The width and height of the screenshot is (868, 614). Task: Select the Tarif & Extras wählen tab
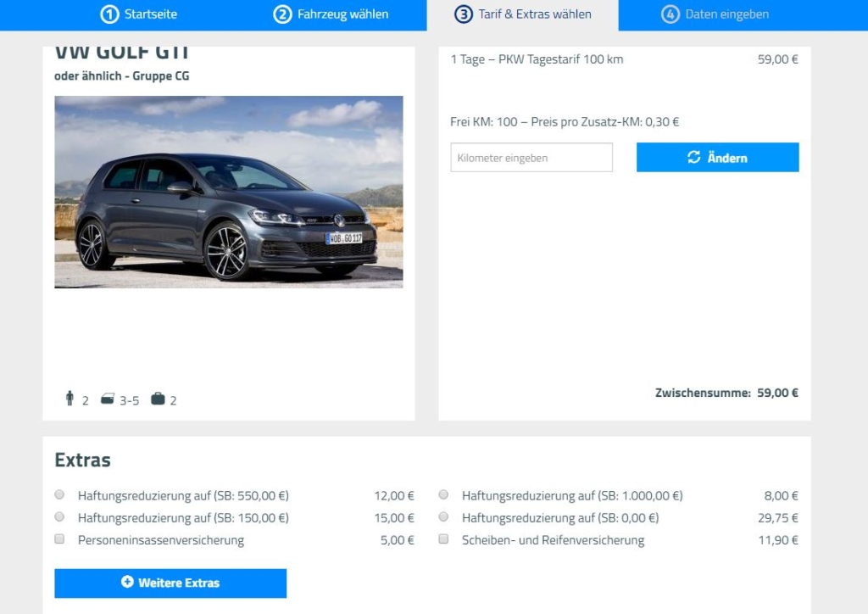coord(522,14)
